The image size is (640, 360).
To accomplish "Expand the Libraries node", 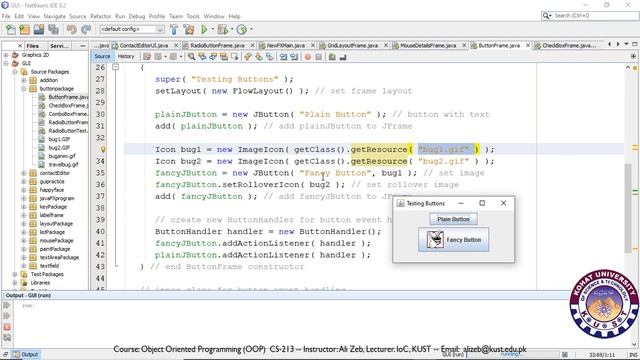I will coord(15,283).
